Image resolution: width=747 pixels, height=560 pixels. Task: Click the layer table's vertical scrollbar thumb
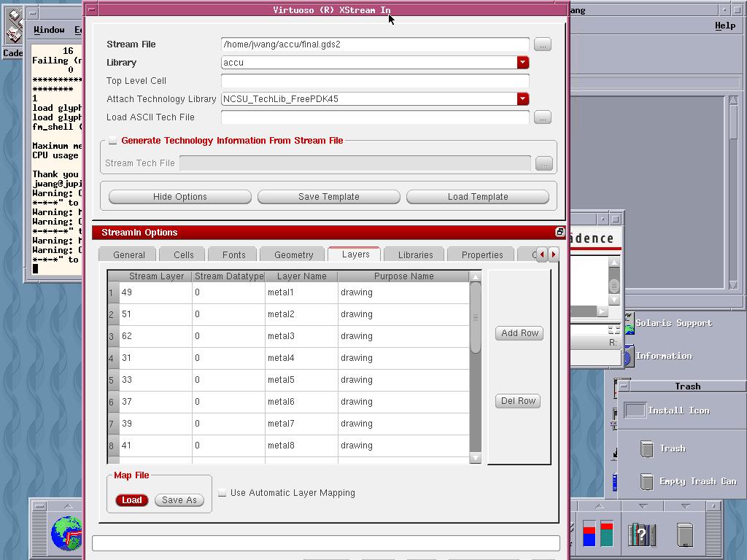tap(475, 318)
